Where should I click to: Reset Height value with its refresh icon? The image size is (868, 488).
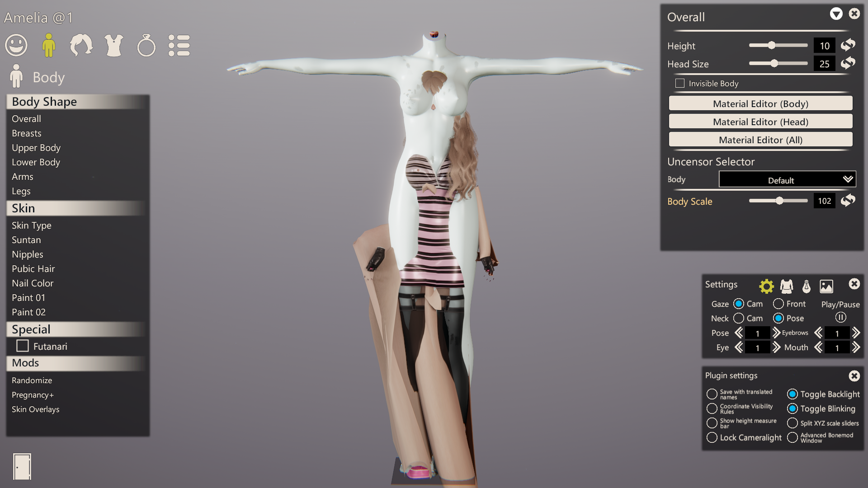pos(848,45)
